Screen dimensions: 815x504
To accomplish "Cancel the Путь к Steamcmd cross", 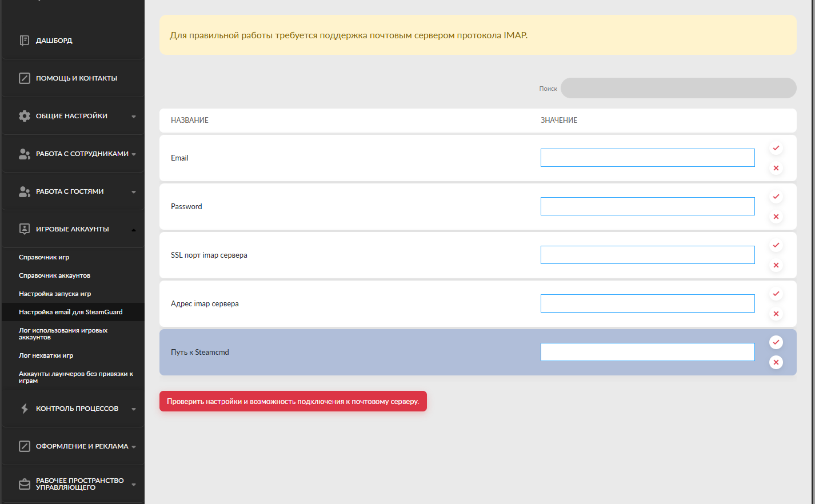I will coord(776,362).
